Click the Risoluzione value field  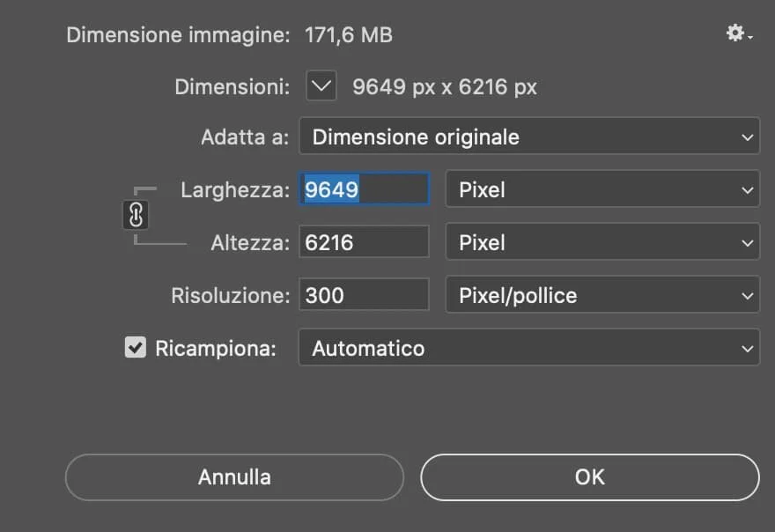coord(365,294)
